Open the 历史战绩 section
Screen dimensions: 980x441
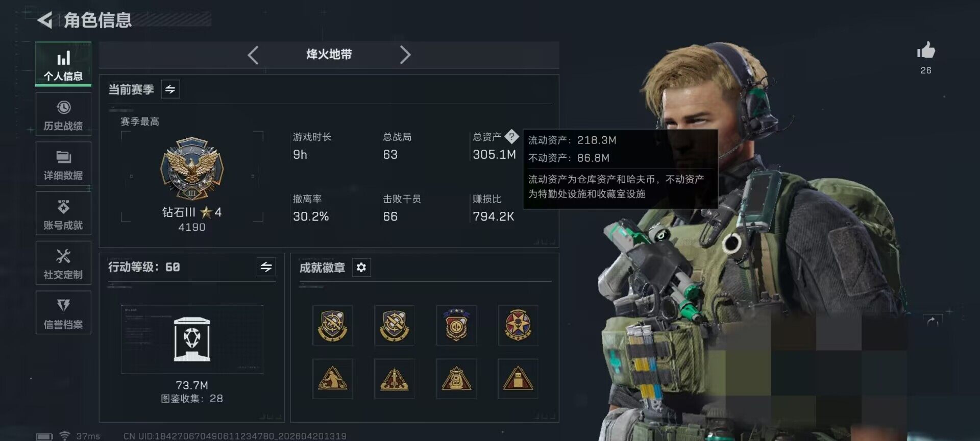click(x=63, y=114)
